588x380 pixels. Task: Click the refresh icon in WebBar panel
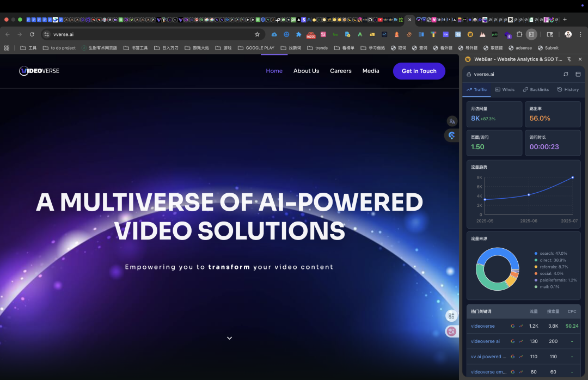tap(566, 74)
